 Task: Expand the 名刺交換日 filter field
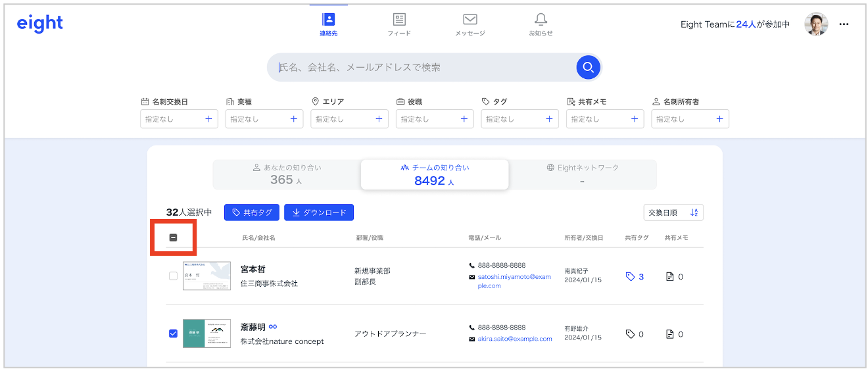tap(179, 119)
